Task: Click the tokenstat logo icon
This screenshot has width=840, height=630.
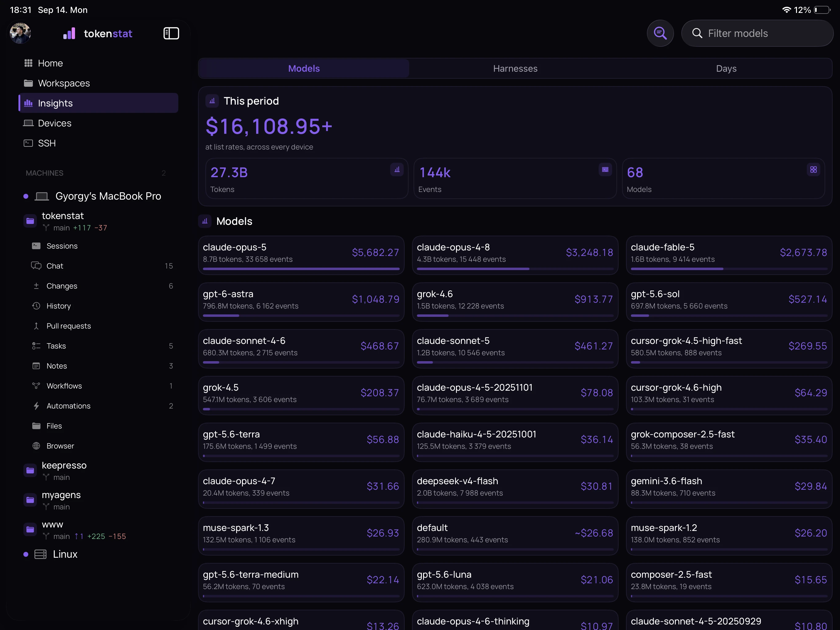Action: [x=69, y=34]
